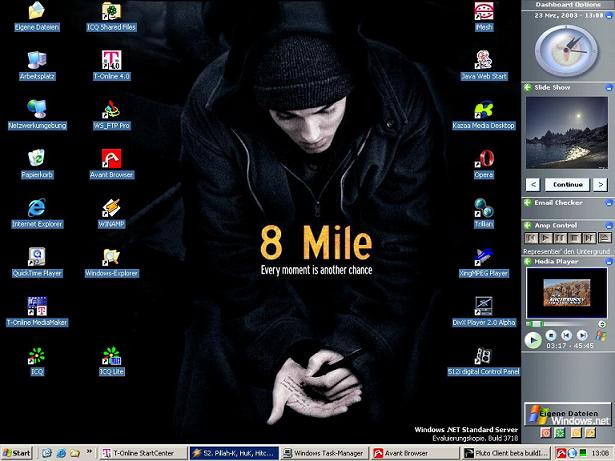Image resolution: width=615 pixels, height=461 pixels.
Task: Open the WS_FTP Pro shortcut
Action: (x=111, y=110)
